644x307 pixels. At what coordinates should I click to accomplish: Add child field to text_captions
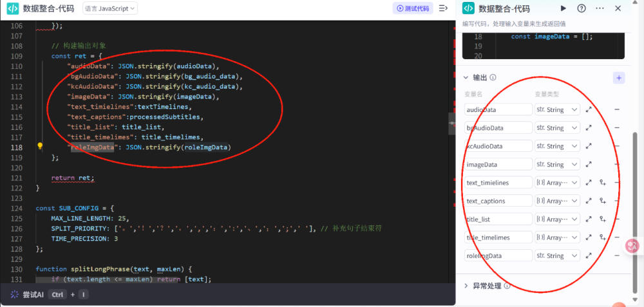pyautogui.click(x=603, y=201)
